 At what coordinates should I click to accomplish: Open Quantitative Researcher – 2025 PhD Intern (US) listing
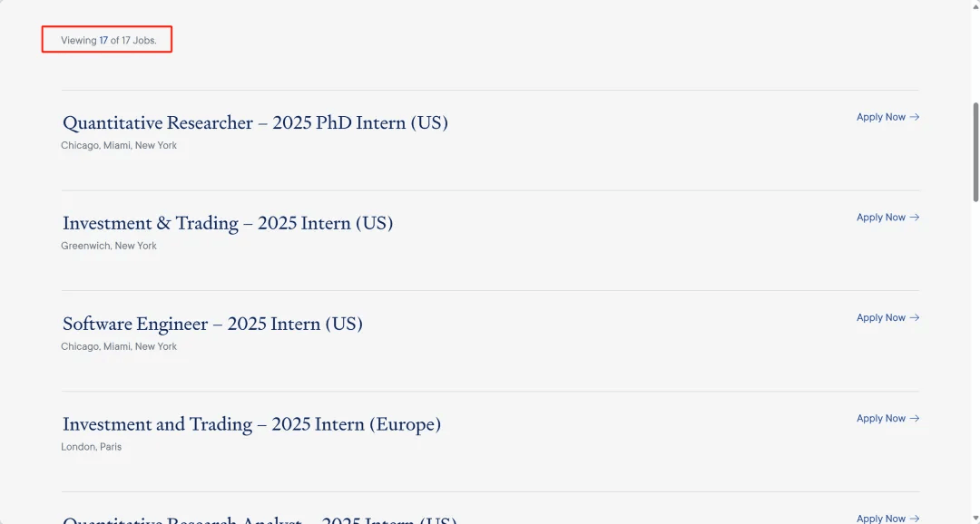click(255, 122)
